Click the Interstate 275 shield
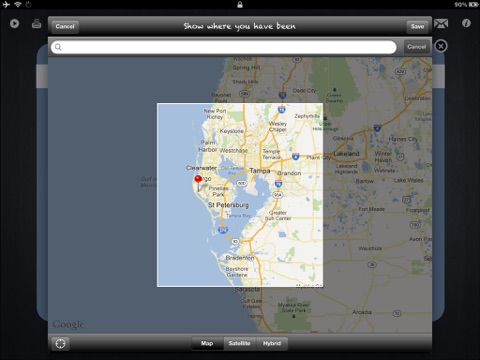Viewport: 480px width, 360px height. tap(223, 230)
